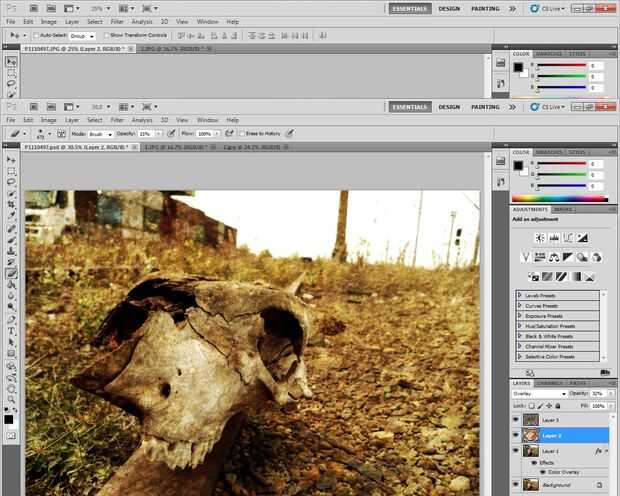Show more workspaces chevron in front window
The width and height of the screenshot is (620, 496).
click(x=512, y=107)
